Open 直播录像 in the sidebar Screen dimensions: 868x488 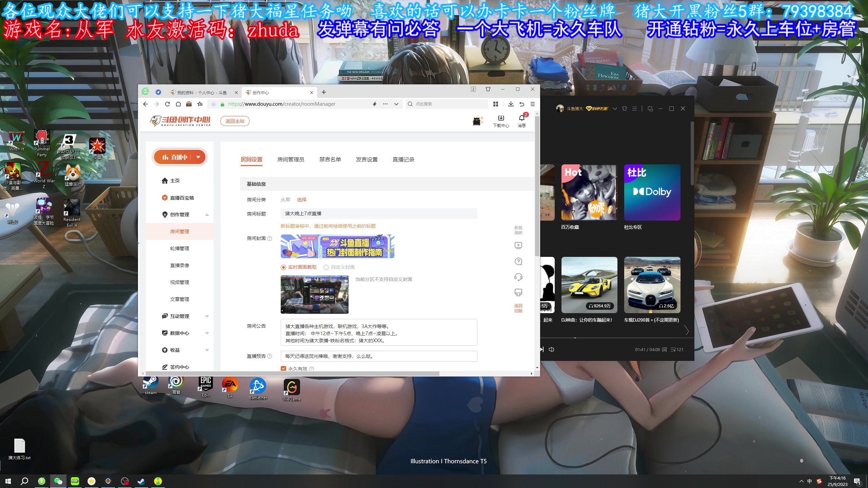(180, 265)
